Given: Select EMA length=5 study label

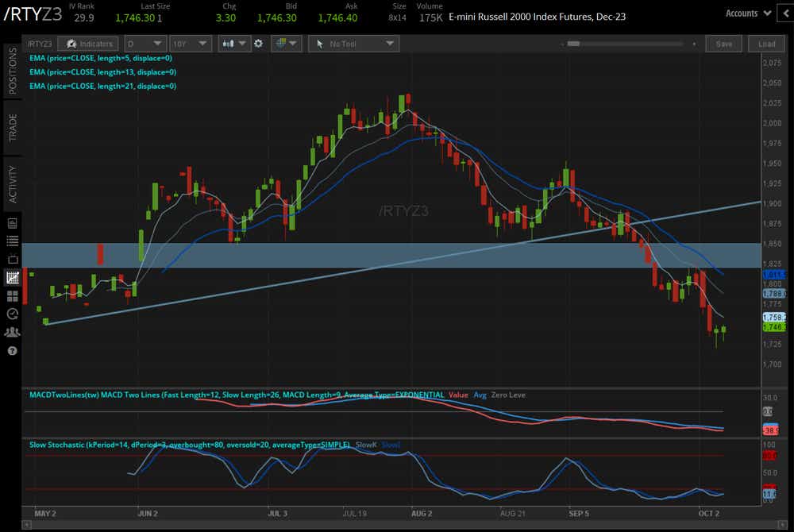Looking at the screenshot, I should point(101,58).
